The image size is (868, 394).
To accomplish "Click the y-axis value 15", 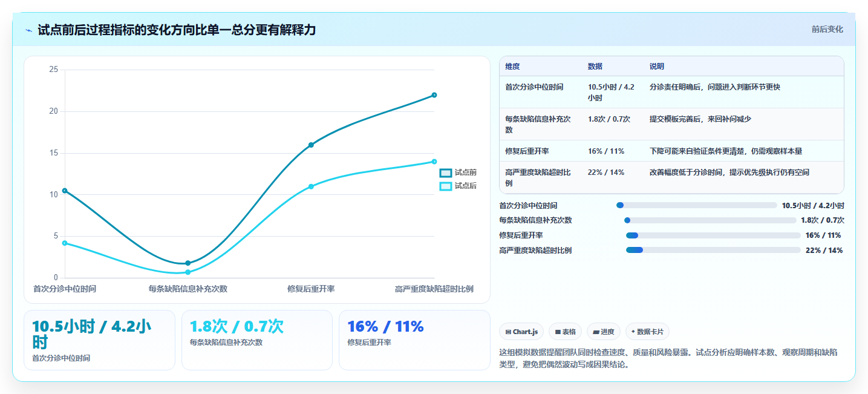I will [x=54, y=153].
